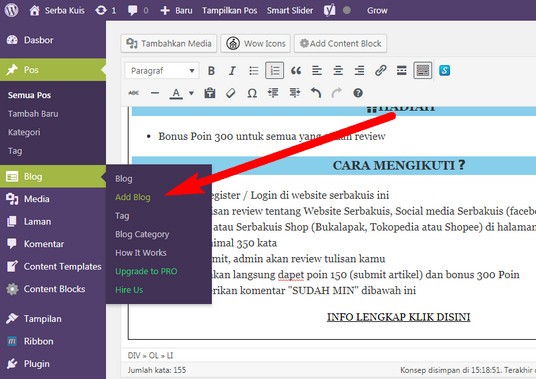536x379 pixels.
Task: Insert a blockquote
Action: click(296, 71)
